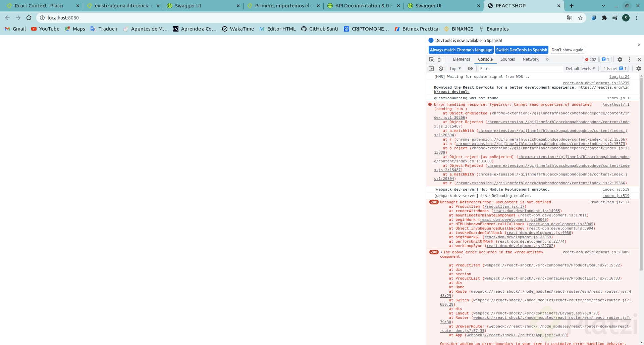Open Examples bookmark
The height and width of the screenshot is (345, 644).
point(493,29)
